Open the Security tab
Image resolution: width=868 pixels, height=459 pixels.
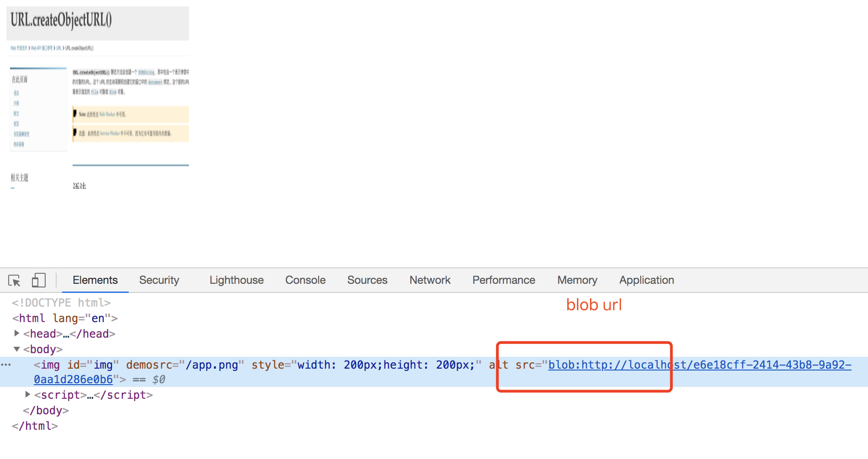click(x=159, y=280)
